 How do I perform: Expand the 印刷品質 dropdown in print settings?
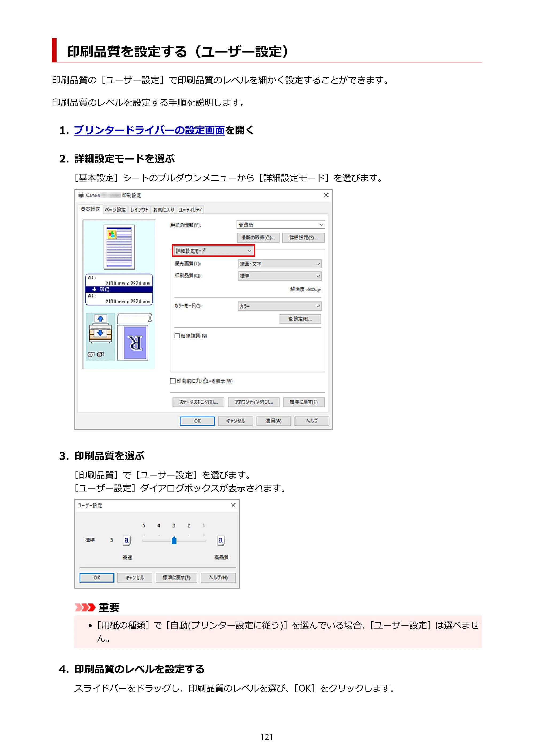[280, 276]
